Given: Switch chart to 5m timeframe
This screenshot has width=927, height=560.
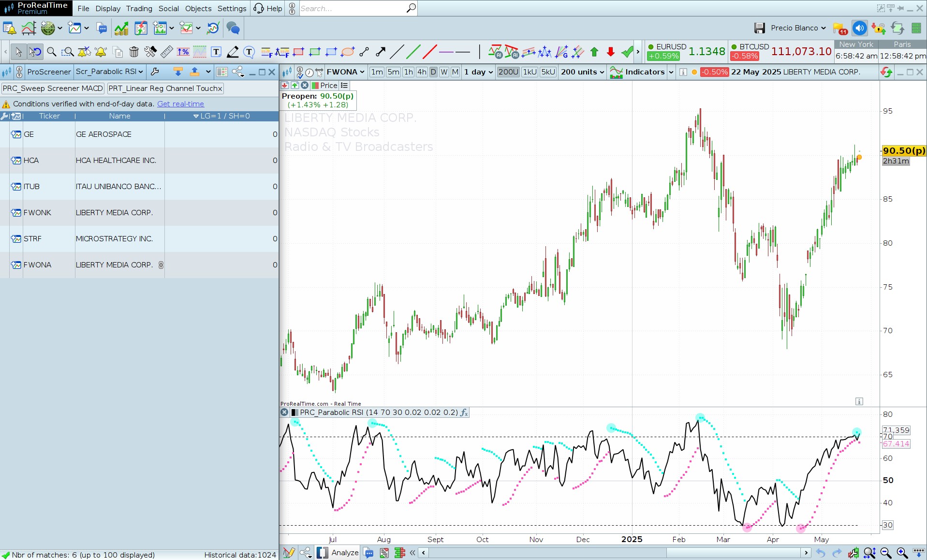Looking at the screenshot, I should click(x=394, y=72).
